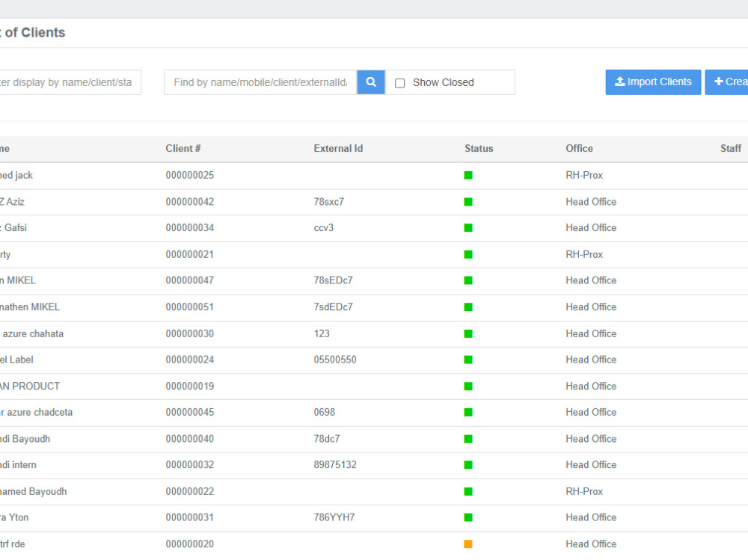Click external id 05500550
Viewport: 748px width, 560px height.
(x=335, y=360)
